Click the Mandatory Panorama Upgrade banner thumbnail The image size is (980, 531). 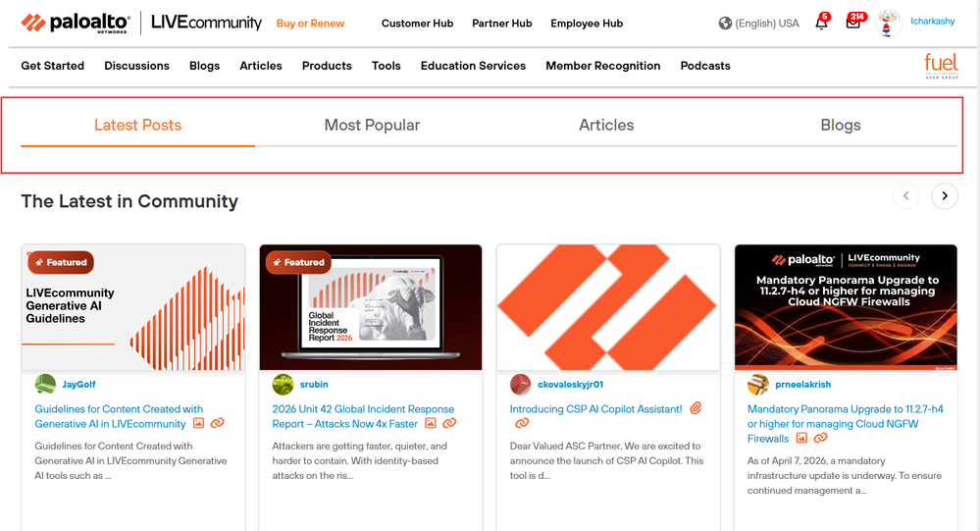846,307
